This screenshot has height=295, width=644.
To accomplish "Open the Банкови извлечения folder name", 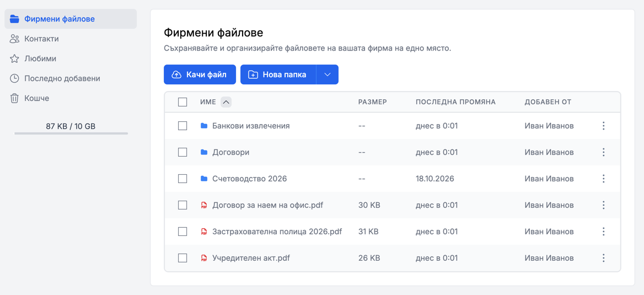I will (x=251, y=126).
